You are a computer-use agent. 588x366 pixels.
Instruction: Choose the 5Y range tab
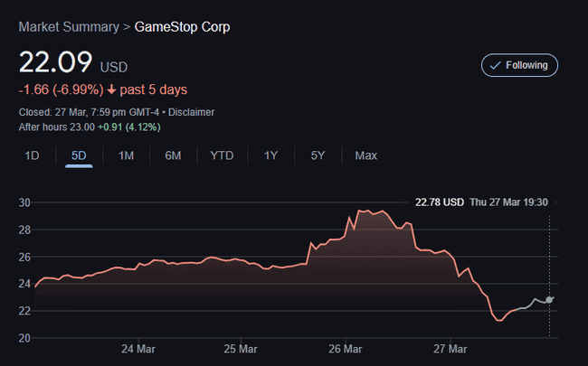[318, 155]
